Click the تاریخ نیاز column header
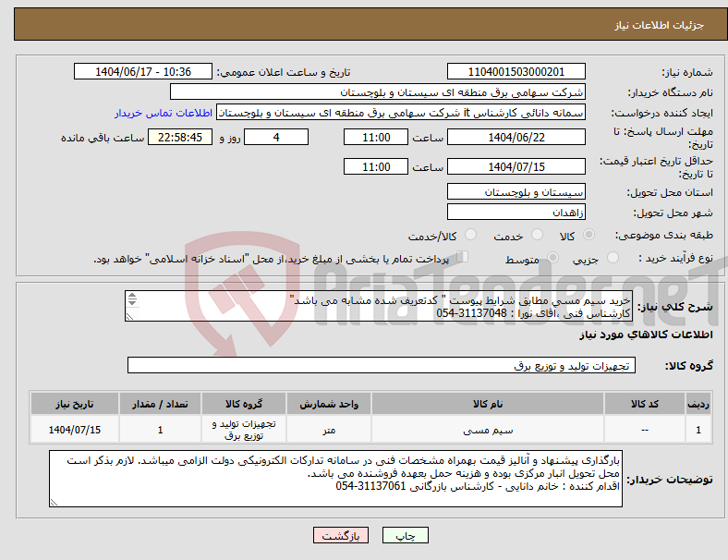Viewport: 728px width, 560px height. pyautogui.click(x=75, y=404)
